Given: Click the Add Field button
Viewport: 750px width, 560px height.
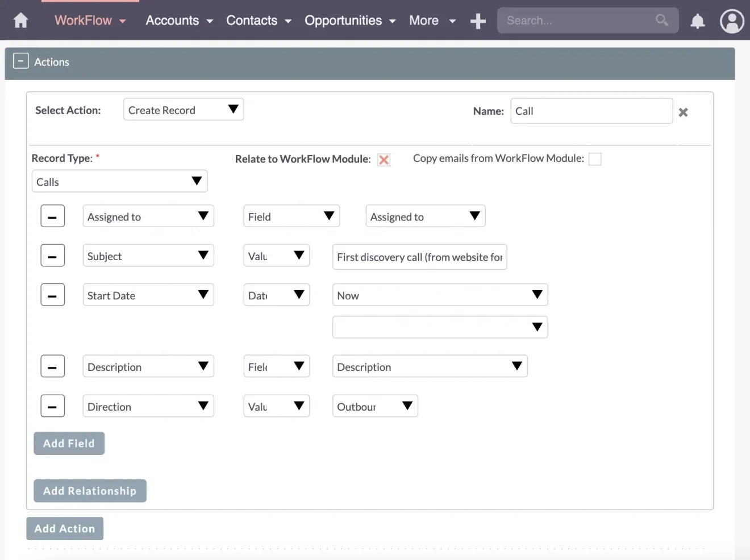Looking at the screenshot, I should point(69,443).
